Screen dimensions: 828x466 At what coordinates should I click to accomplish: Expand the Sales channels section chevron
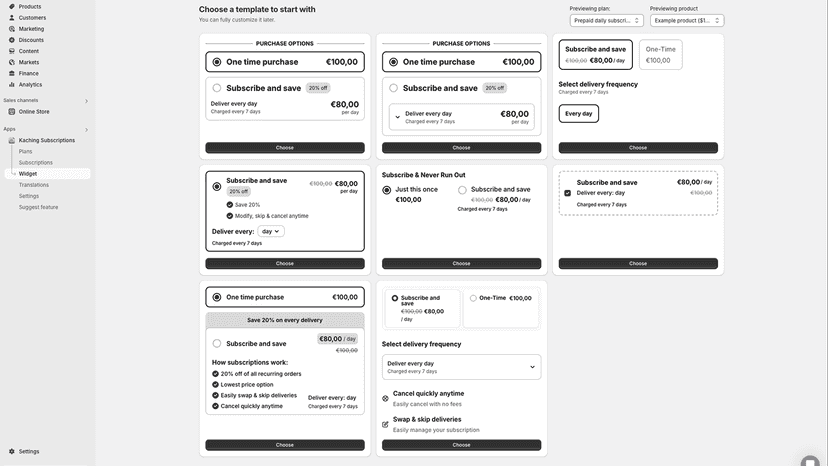[86, 100]
